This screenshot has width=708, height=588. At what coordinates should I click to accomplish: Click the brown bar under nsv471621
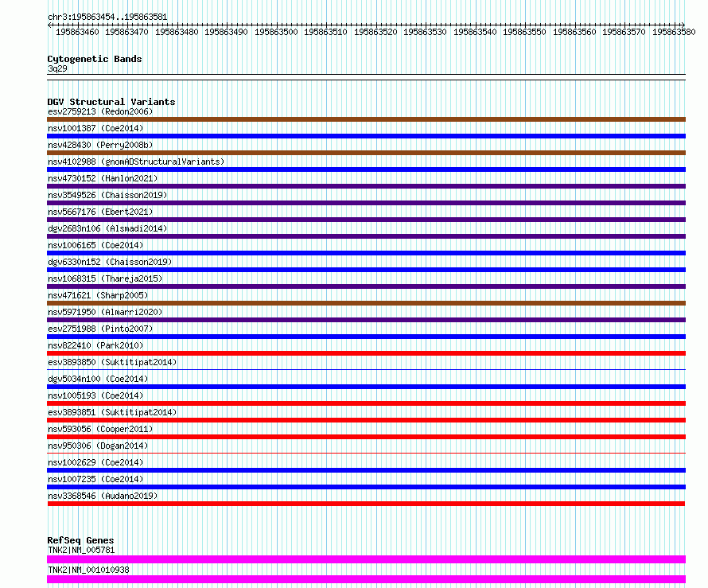366,303
